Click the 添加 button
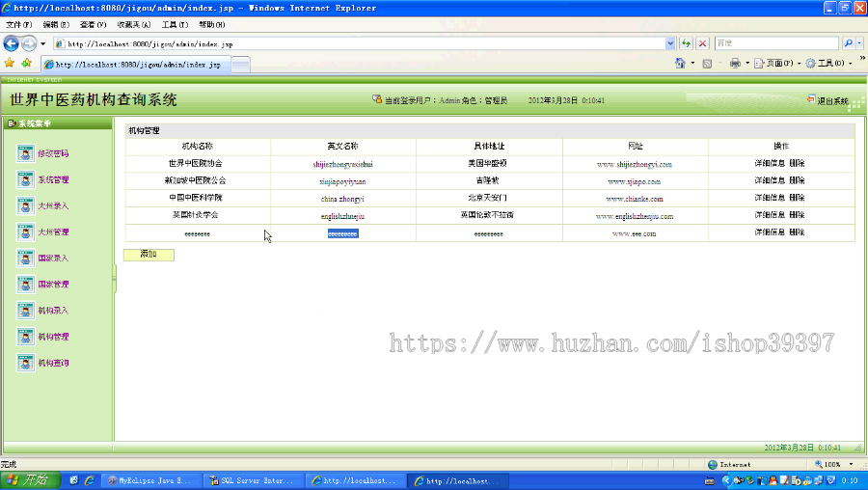The image size is (868, 490). (x=149, y=254)
